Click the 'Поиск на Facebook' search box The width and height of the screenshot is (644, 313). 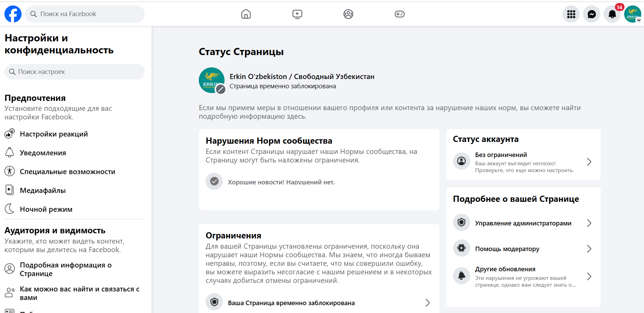85,14
